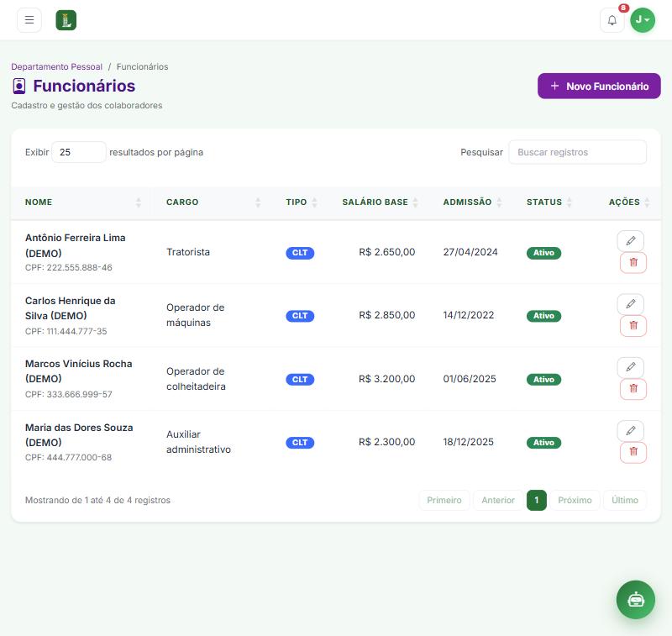The height and width of the screenshot is (636, 672).
Task: Open results-per-page selector showing 25
Action: pos(79,152)
